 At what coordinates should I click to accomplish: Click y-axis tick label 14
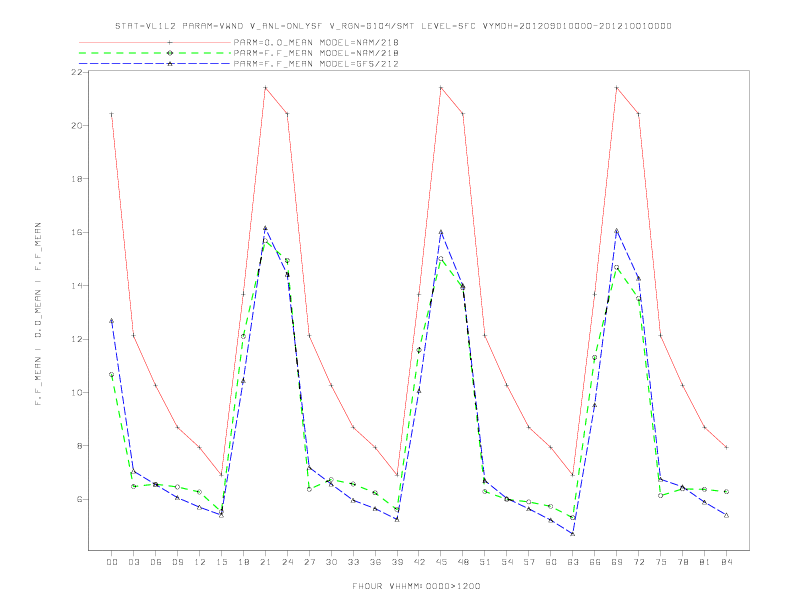[x=76, y=286]
